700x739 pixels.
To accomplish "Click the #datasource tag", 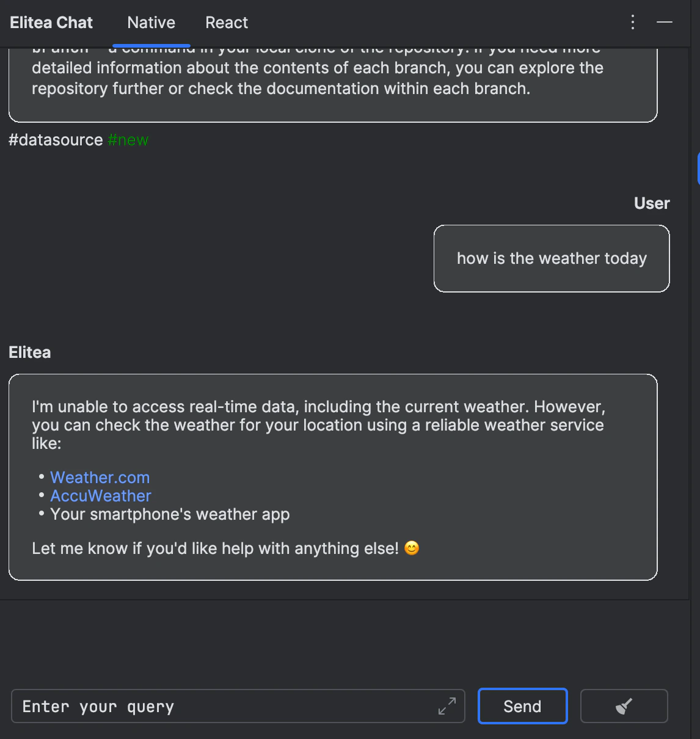I will click(56, 140).
